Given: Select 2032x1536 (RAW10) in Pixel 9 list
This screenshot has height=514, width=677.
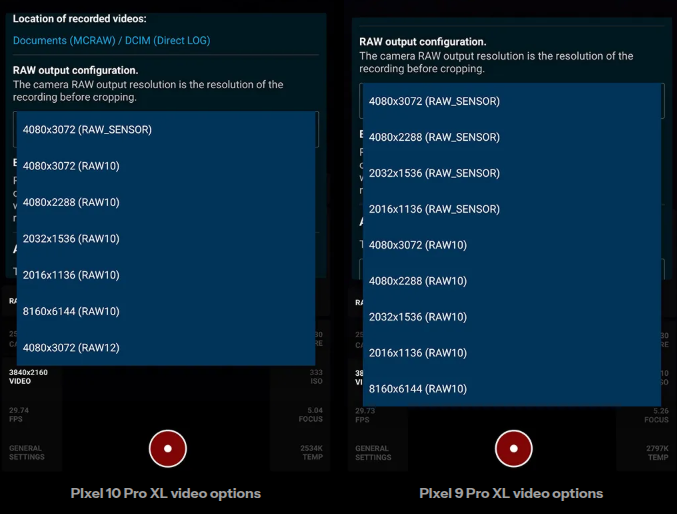Looking at the screenshot, I should point(512,317).
